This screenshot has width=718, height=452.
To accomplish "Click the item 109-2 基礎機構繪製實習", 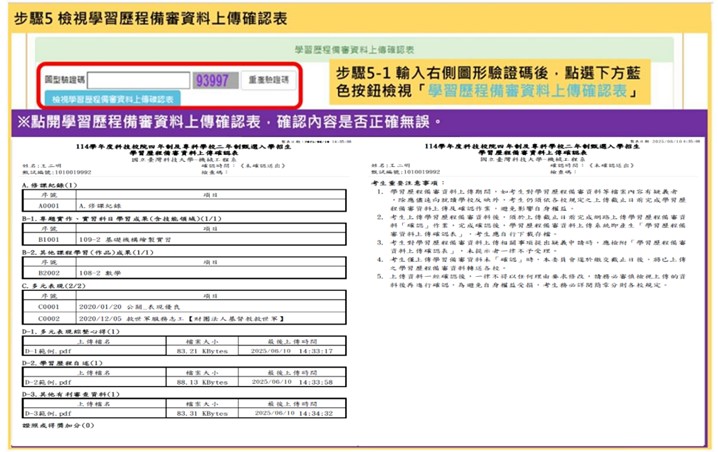I will pos(125,239).
